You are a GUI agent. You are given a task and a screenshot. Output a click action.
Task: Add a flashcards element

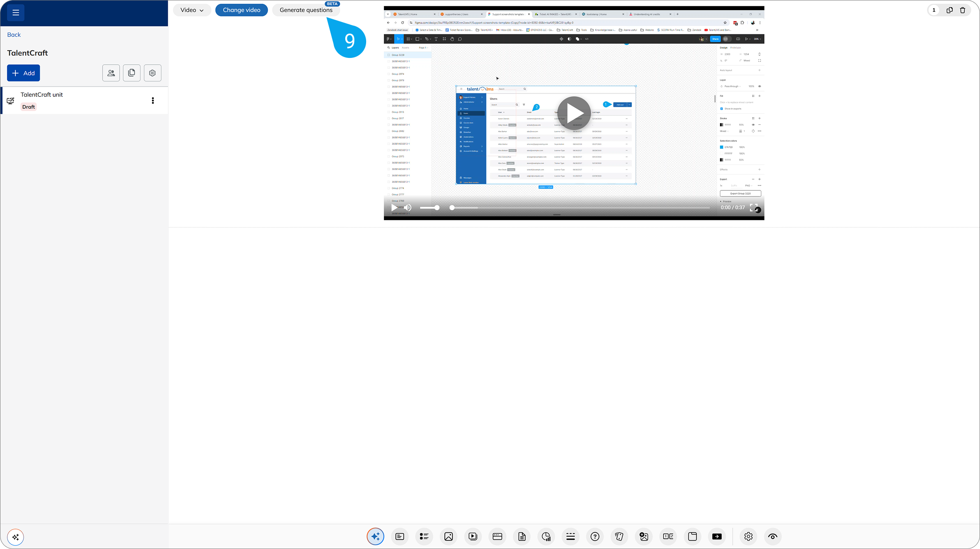(619, 537)
